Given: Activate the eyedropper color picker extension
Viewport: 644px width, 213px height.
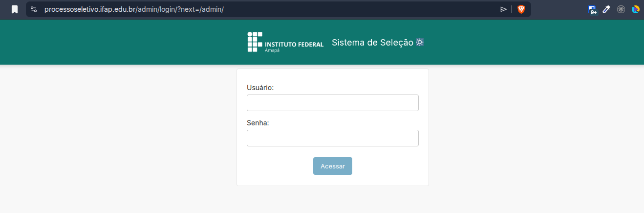Looking at the screenshot, I should coord(606,9).
